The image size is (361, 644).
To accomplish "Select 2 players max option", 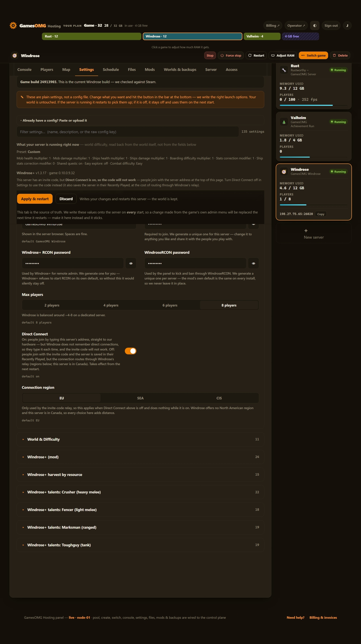I will [52, 305].
